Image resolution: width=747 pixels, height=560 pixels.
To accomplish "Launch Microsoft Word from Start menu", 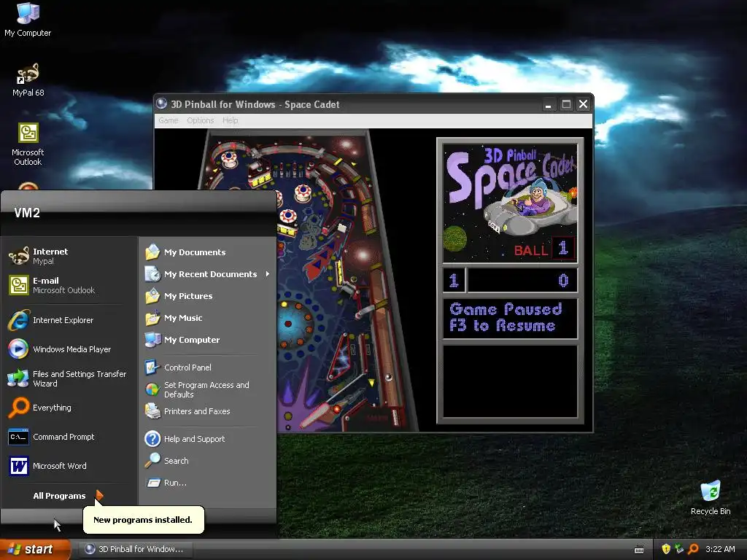I will click(69, 466).
